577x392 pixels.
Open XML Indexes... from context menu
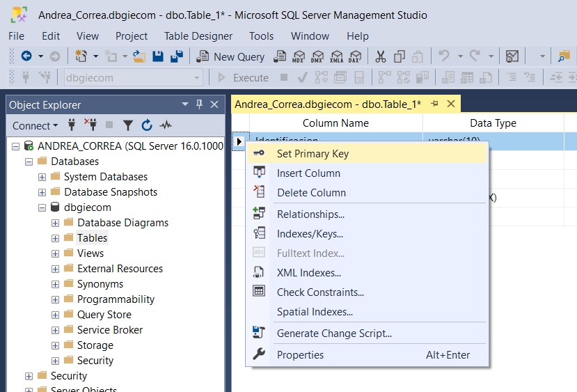[x=367, y=273]
